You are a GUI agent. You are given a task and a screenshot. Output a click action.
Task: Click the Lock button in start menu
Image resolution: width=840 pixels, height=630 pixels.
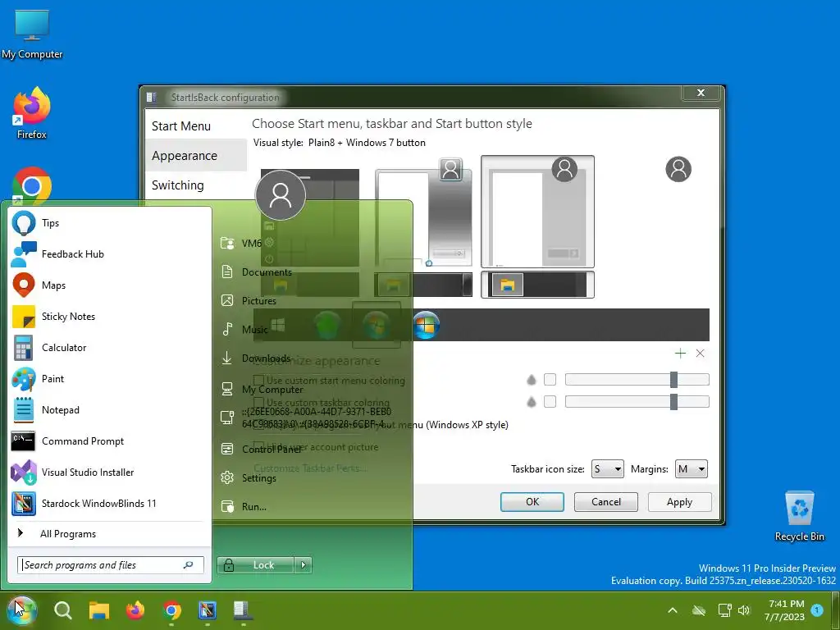click(256, 564)
